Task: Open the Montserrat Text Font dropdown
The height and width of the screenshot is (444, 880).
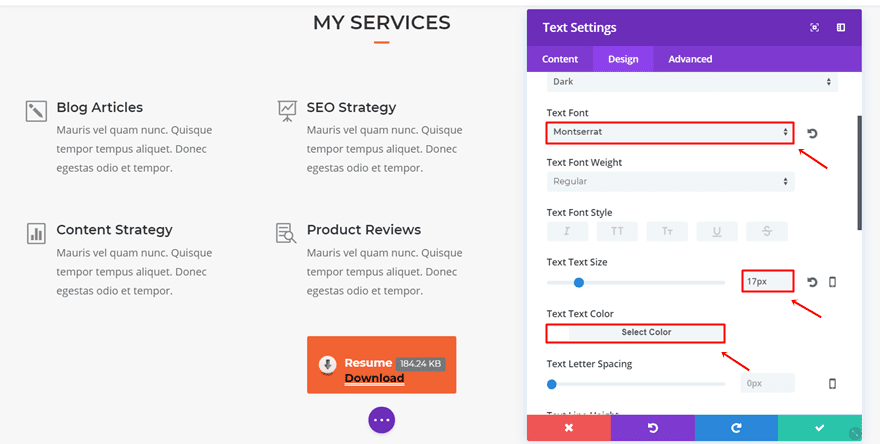Action: (x=670, y=132)
